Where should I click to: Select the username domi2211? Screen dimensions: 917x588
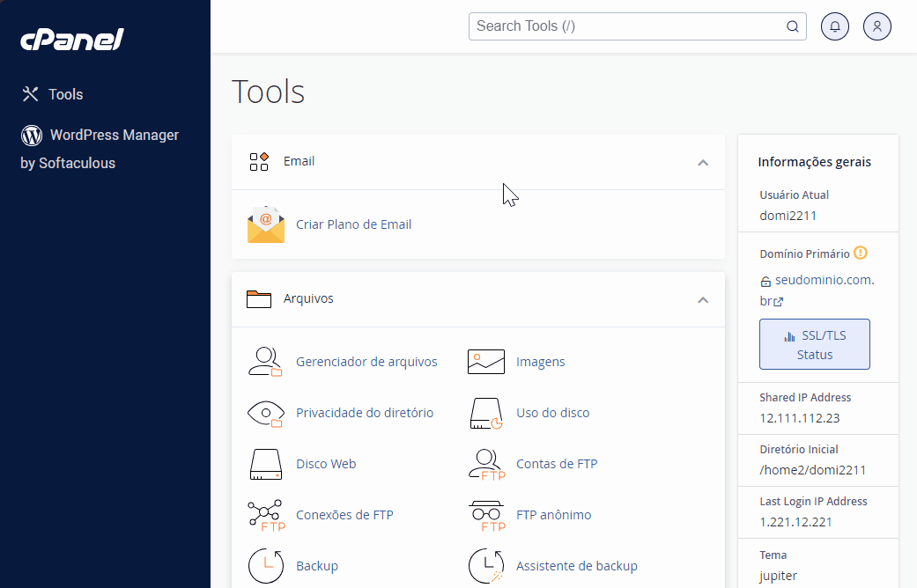pyautogui.click(x=788, y=216)
